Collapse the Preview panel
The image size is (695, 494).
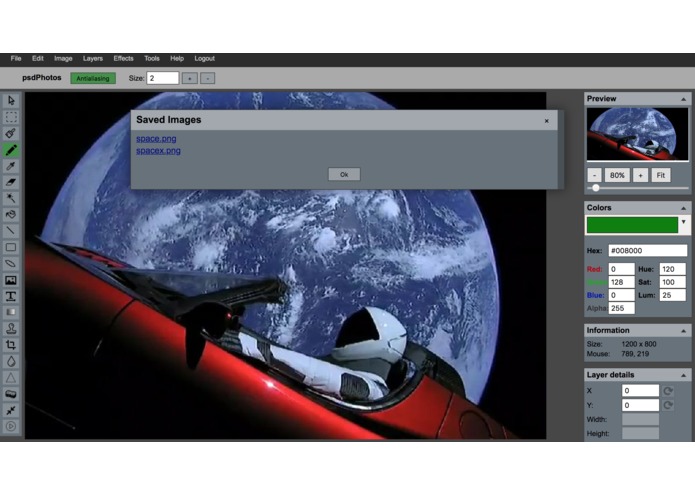(x=683, y=99)
